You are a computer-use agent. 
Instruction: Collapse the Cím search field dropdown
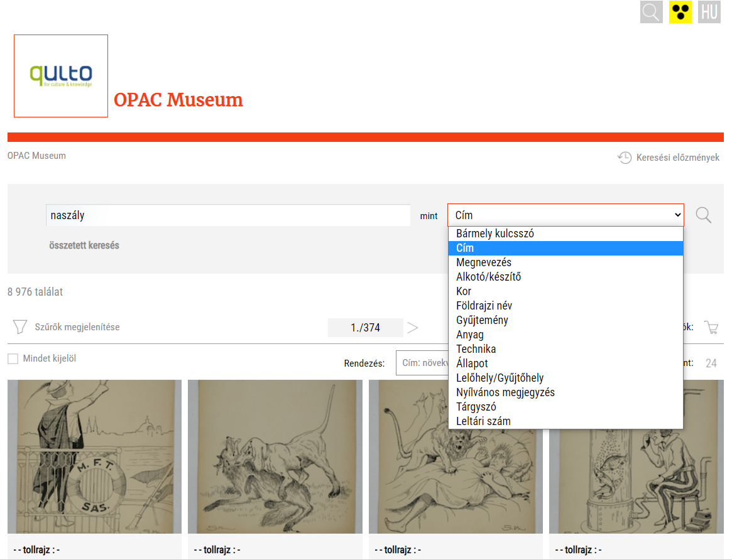[x=565, y=215]
